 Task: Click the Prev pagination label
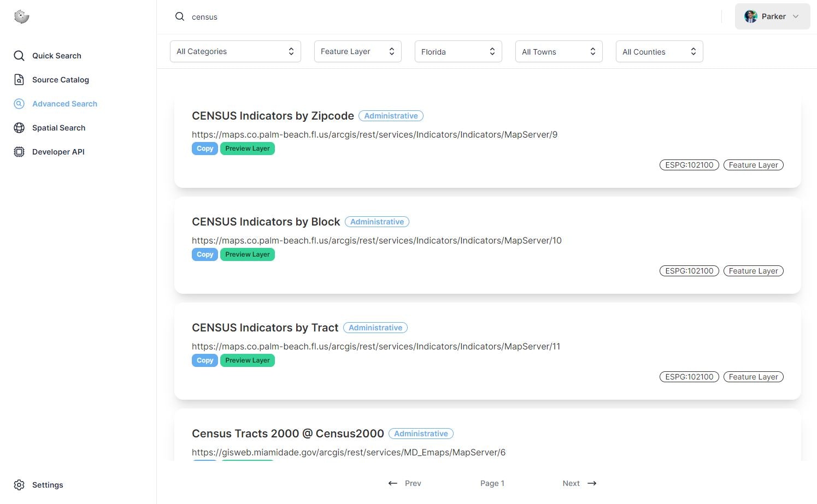point(413,483)
